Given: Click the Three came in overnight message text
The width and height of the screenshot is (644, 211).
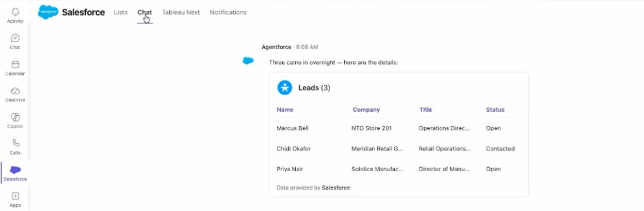Looking at the screenshot, I should pos(333,63).
